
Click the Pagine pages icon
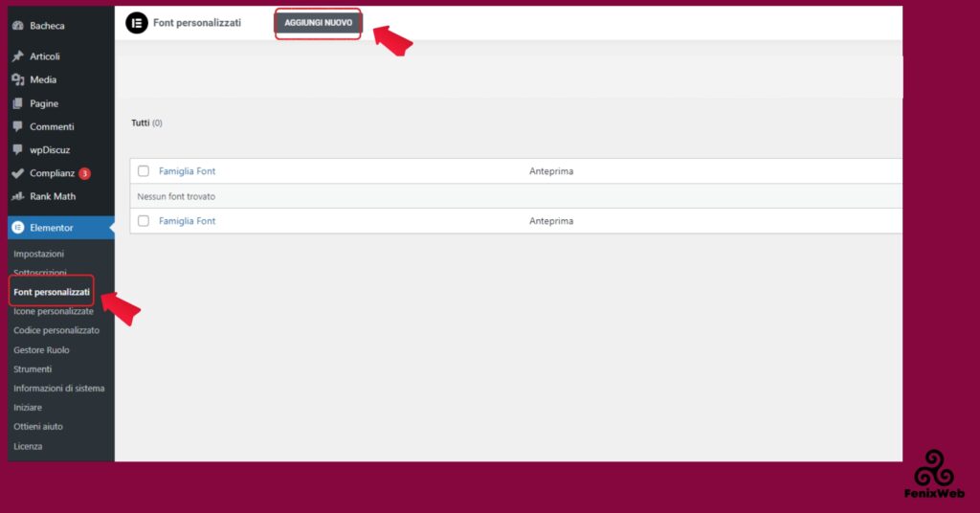point(18,103)
